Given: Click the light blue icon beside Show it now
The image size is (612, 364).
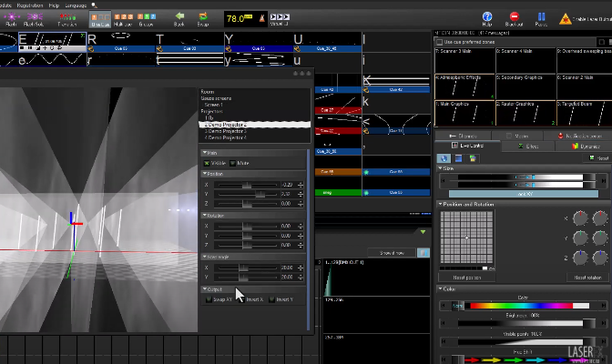Looking at the screenshot, I should coord(423,253).
